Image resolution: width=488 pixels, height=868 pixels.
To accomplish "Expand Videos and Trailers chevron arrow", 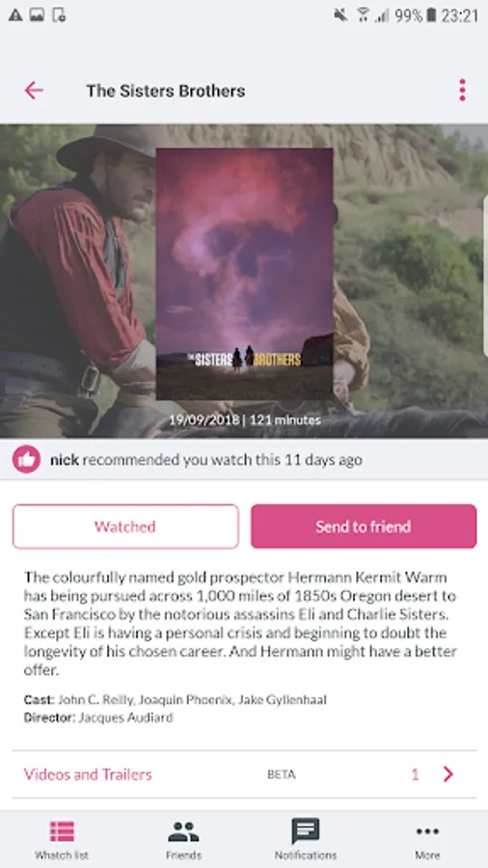I will [x=448, y=773].
